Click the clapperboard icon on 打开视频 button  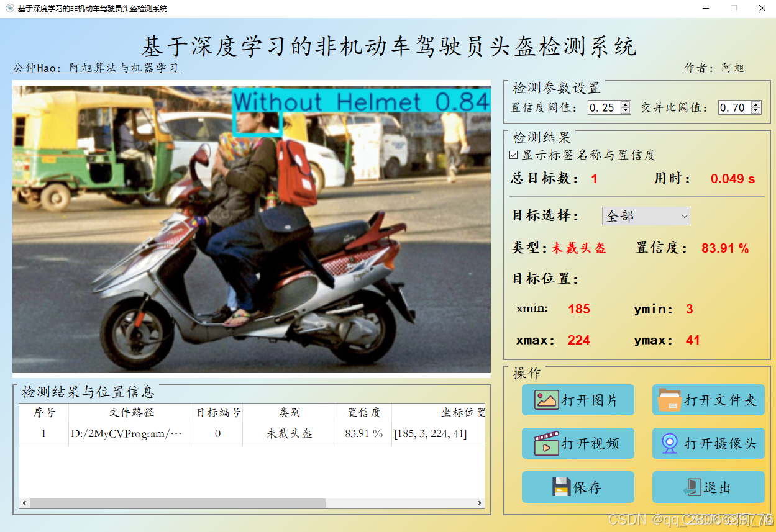point(546,443)
